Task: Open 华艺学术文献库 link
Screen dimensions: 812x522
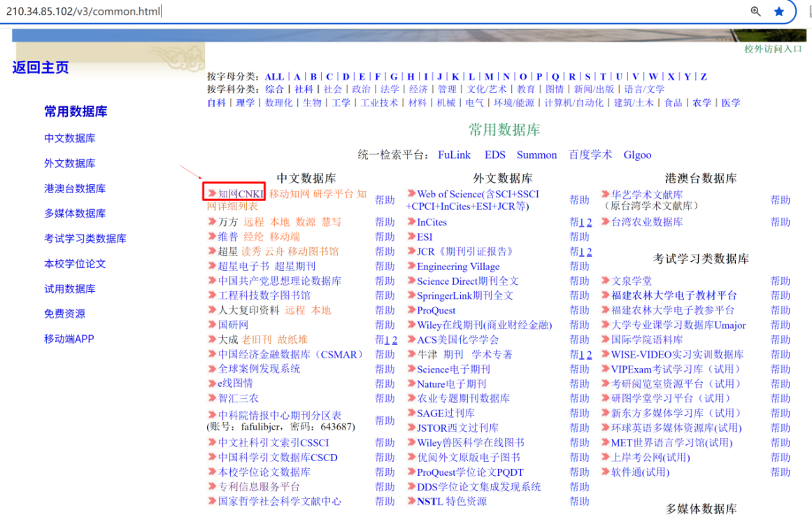Action: (648, 195)
